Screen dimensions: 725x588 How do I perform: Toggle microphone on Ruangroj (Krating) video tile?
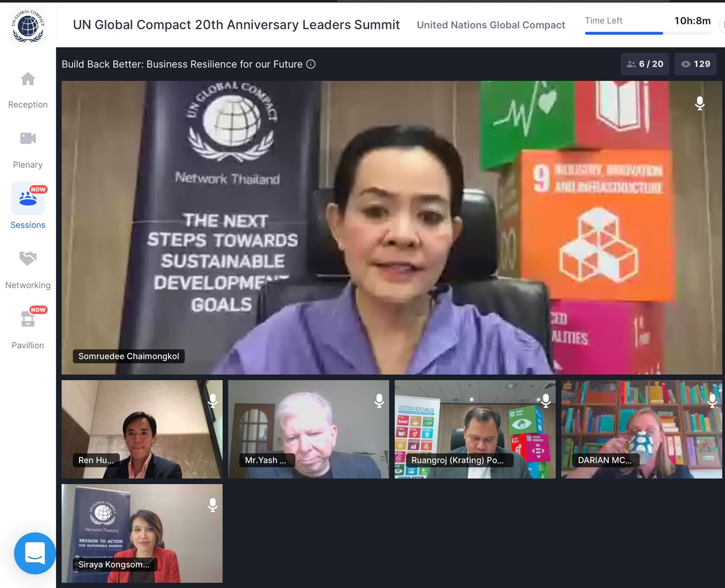[x=546, y=400]
